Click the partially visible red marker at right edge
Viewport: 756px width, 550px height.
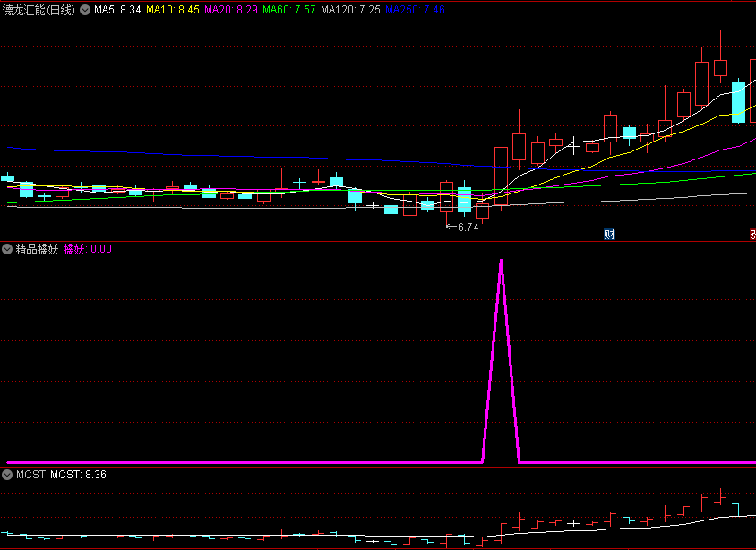pos(753,235)
